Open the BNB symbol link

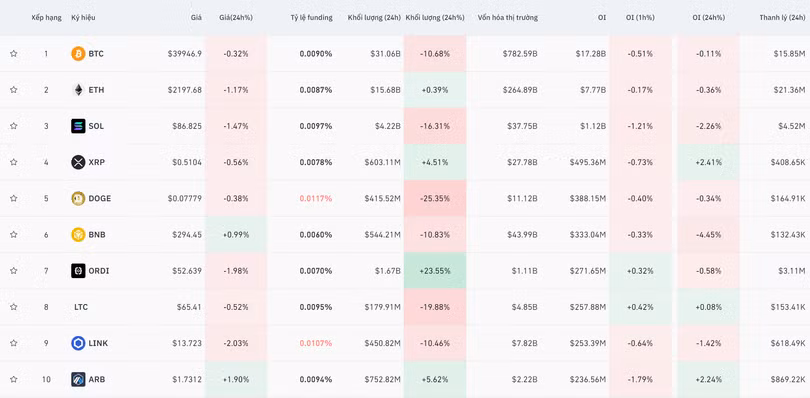(x=97, y=235)
